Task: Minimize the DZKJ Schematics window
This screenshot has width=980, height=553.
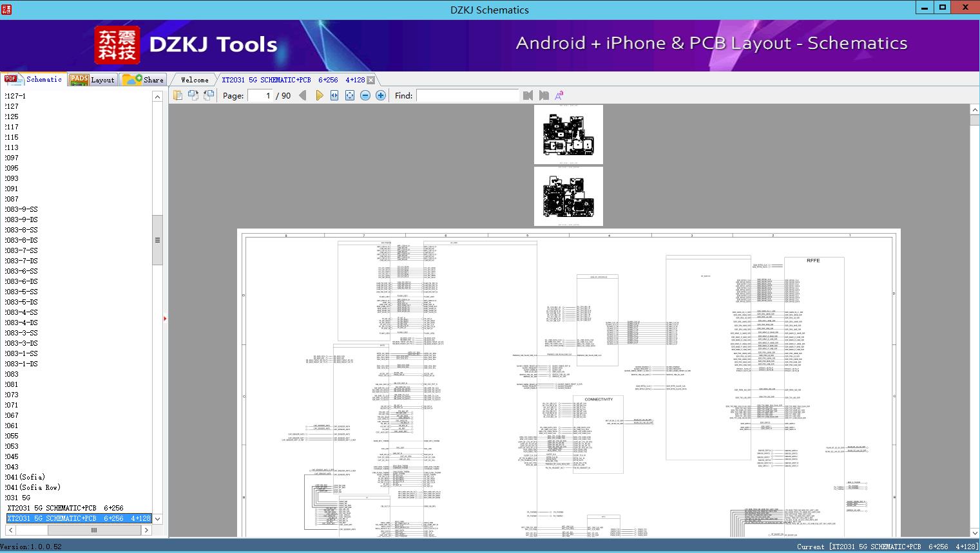Action: tap(925, 8)
